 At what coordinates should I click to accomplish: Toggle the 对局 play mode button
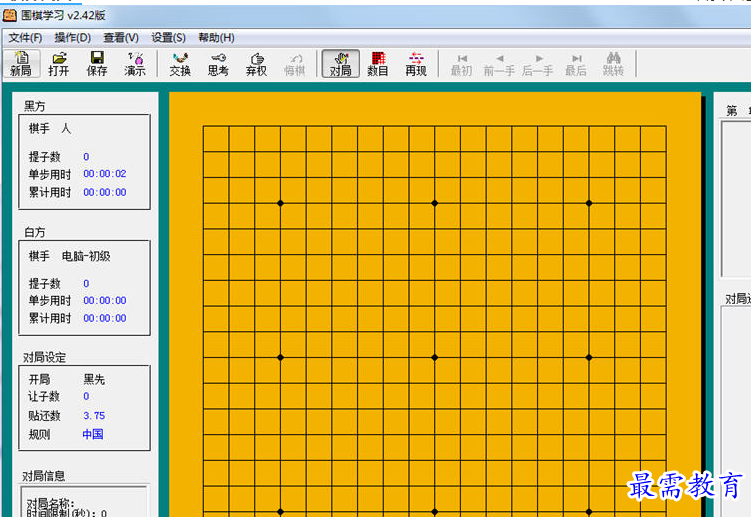tap(341, 64)
